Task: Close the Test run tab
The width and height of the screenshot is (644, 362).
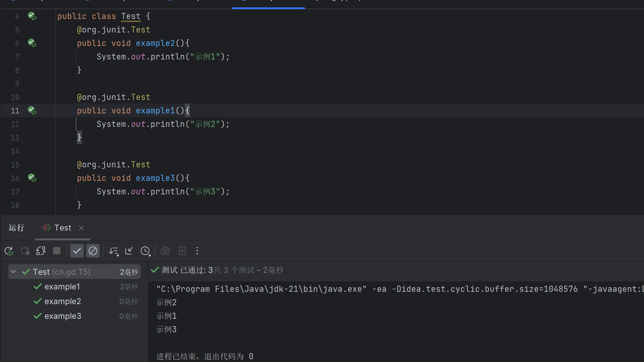Action: 81,228
